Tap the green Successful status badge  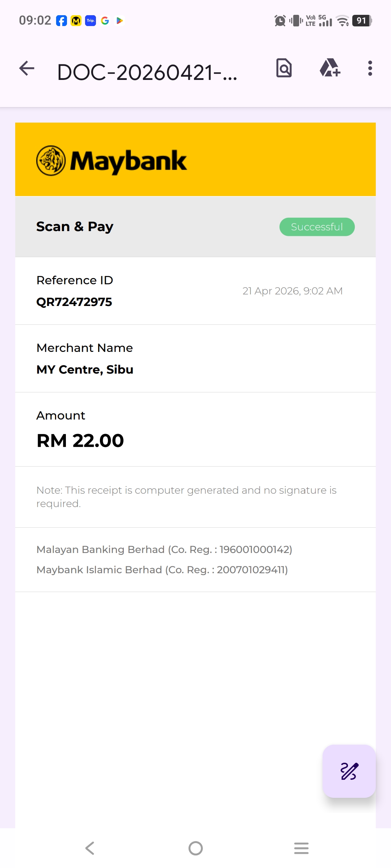click(x=317, y=227)
